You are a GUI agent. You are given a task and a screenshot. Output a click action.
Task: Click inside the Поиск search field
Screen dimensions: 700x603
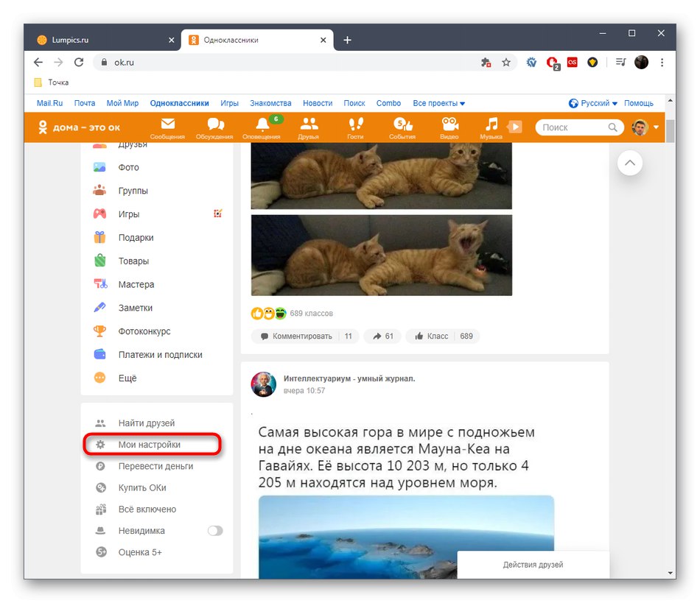click(575, 127)
